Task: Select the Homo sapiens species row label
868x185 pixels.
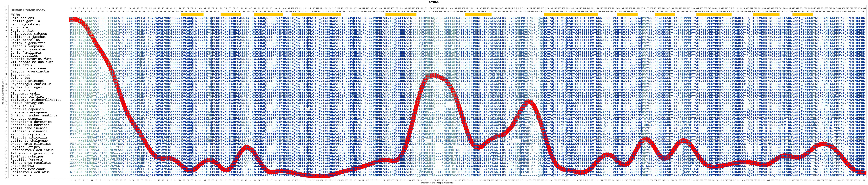Action: pos(22,18)
